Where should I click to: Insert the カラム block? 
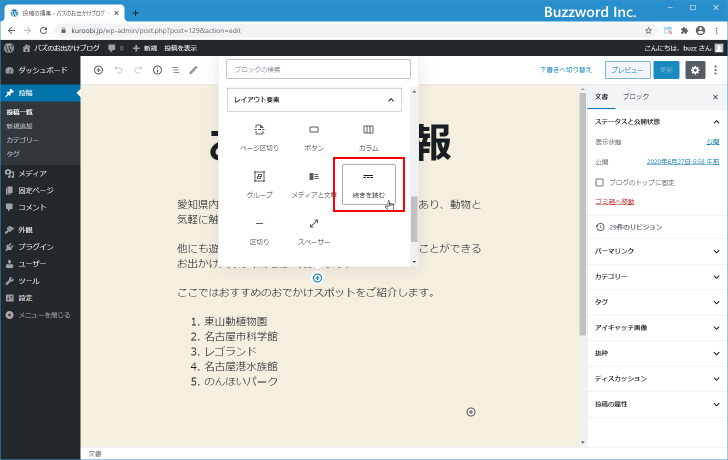(369, 138)
